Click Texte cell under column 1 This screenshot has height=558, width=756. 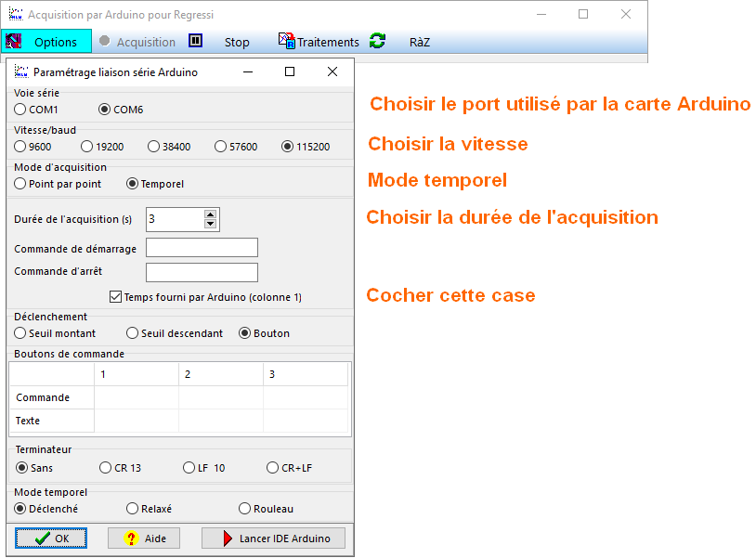[x=137, y=421]
